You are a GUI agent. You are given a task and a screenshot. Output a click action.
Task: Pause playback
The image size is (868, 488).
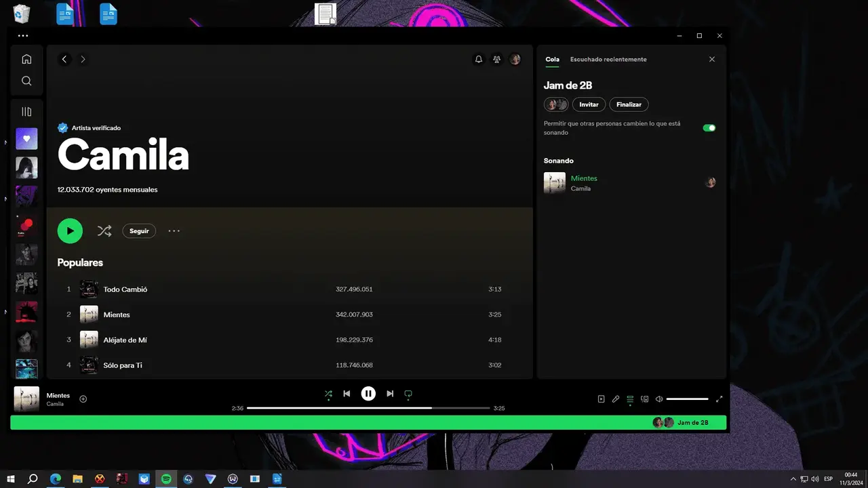(368, 394)
